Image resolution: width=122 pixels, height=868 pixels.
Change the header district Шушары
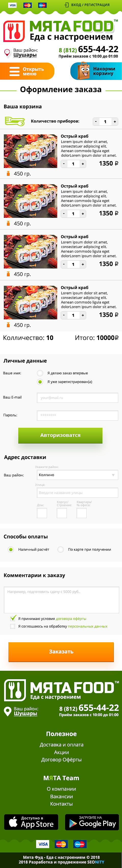pos(25,55)
